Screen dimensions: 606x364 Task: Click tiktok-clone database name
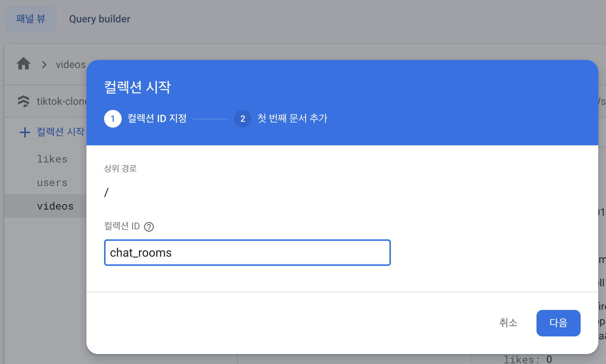coord(61,101)
